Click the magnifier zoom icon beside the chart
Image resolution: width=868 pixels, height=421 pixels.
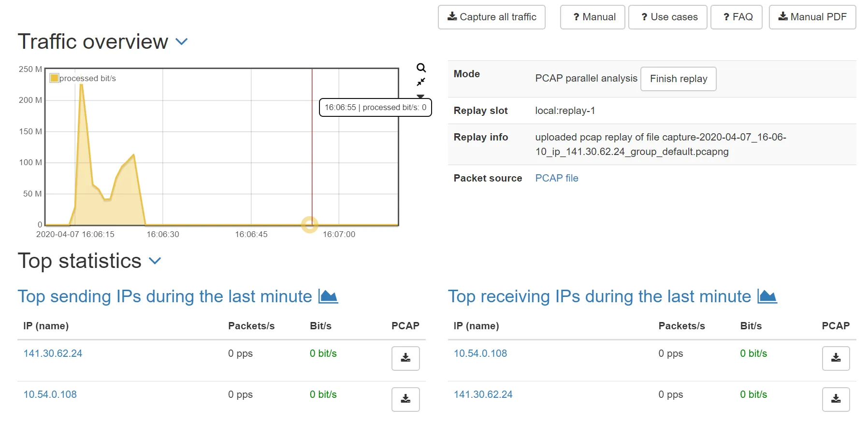pos(421,68)
